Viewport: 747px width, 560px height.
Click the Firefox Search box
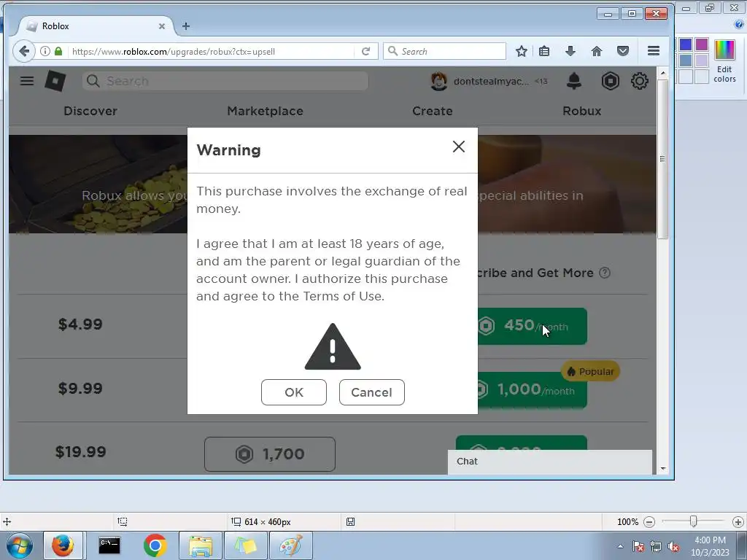tap(444, 51)
